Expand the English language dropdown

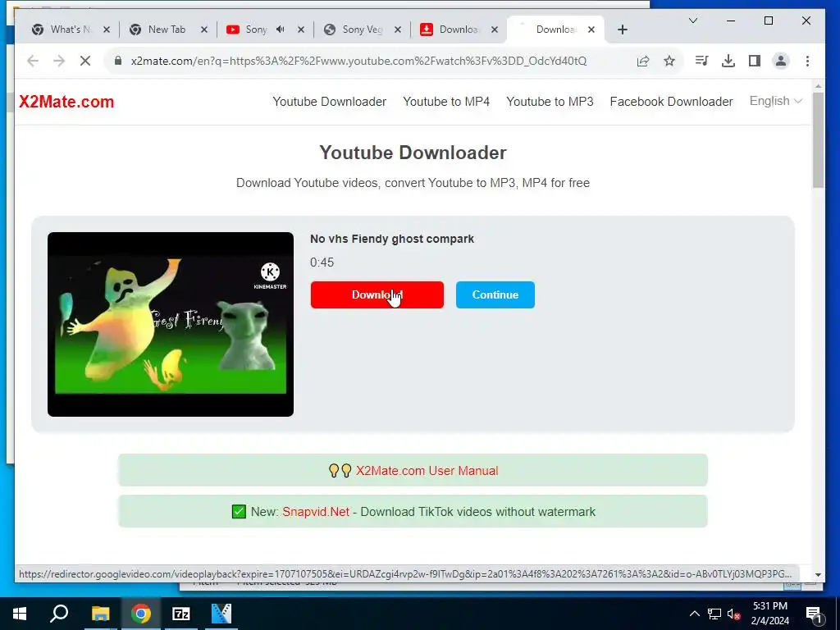click(x=775, y=101)
